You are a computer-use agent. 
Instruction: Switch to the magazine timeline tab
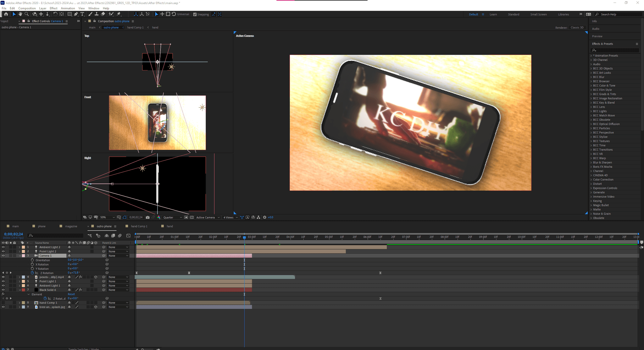coord(71,226)
